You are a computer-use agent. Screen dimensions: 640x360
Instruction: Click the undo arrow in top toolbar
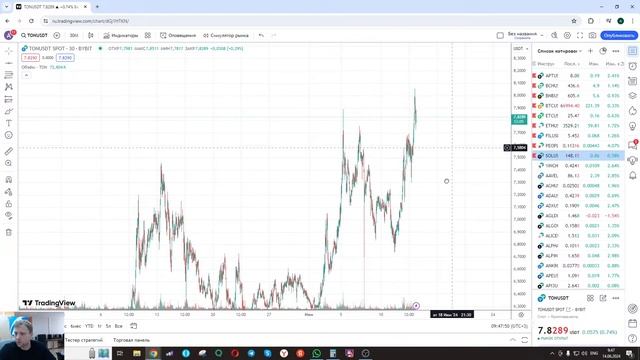click(261, 36)
